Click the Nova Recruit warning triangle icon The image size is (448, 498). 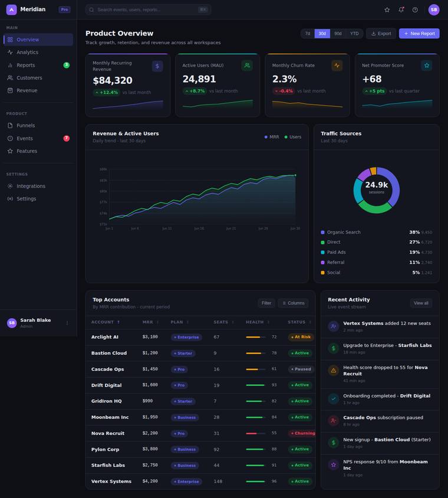click(334, 371)
